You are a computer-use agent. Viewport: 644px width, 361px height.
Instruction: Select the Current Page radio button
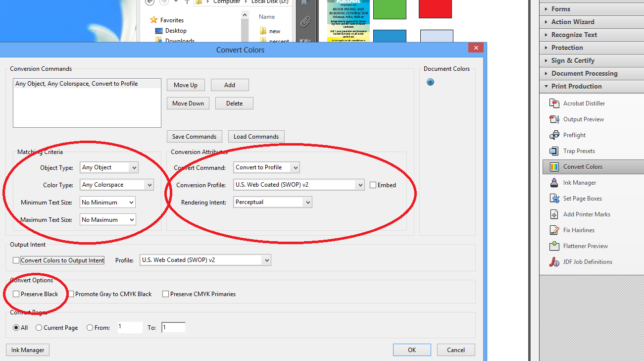[39, 328]
